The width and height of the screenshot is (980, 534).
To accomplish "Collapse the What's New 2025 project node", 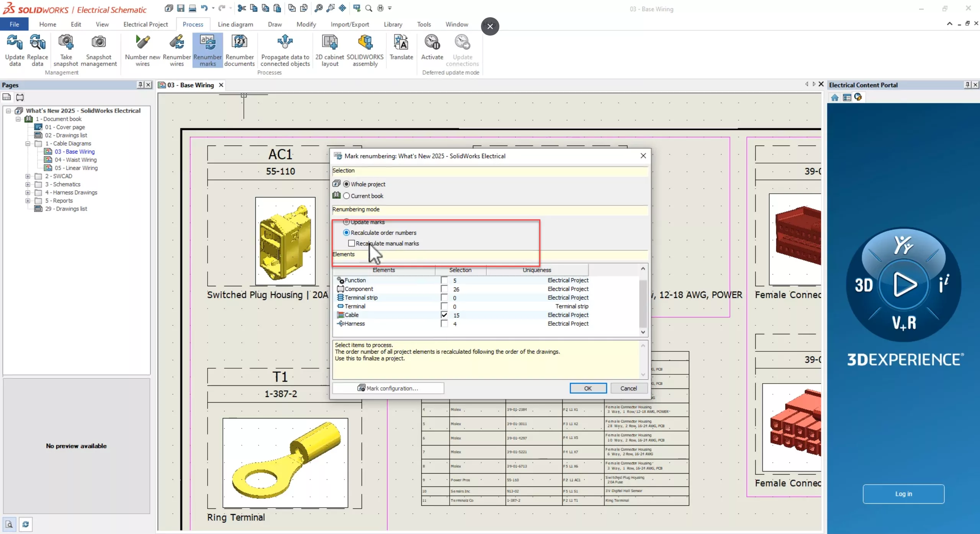I will [x=8, y=111].
